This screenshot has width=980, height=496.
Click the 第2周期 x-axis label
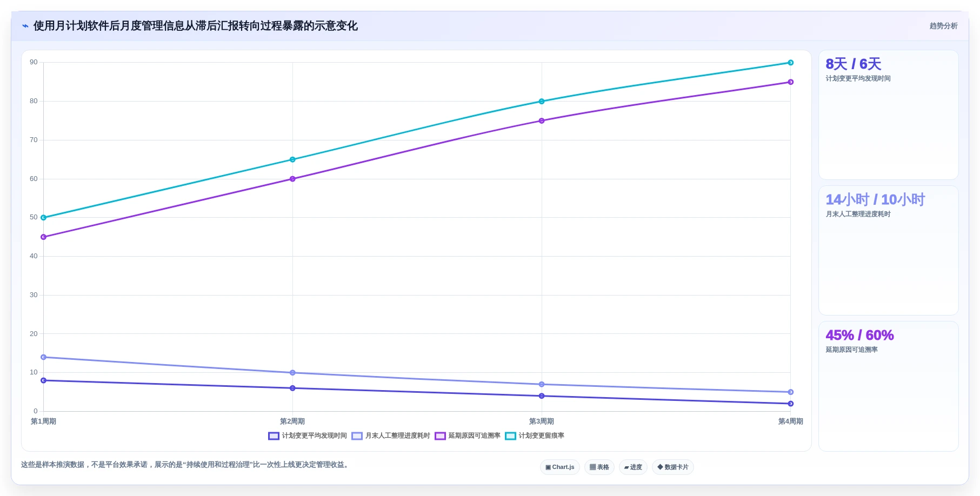(x=292, y=421)
